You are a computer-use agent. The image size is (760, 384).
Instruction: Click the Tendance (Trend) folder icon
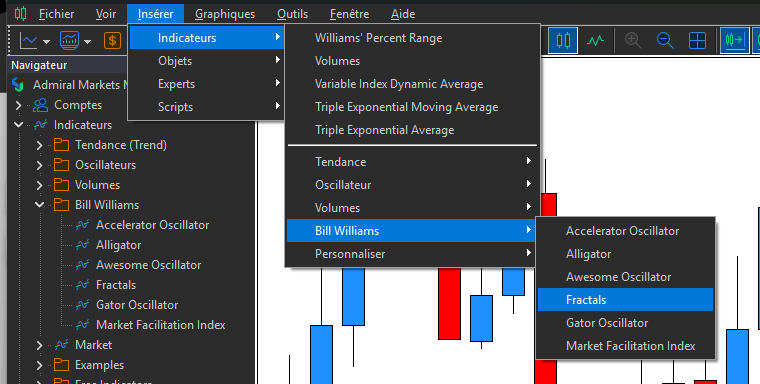(x=62, y=144)
